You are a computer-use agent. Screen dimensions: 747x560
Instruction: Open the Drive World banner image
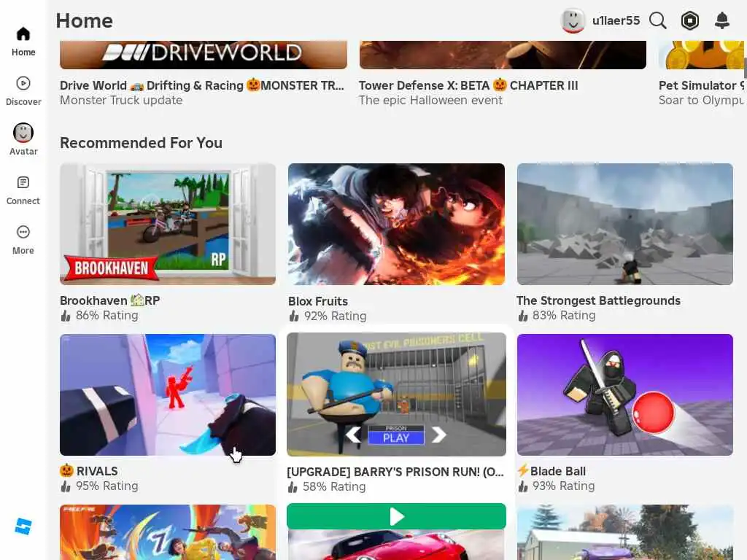pos(204,55)
